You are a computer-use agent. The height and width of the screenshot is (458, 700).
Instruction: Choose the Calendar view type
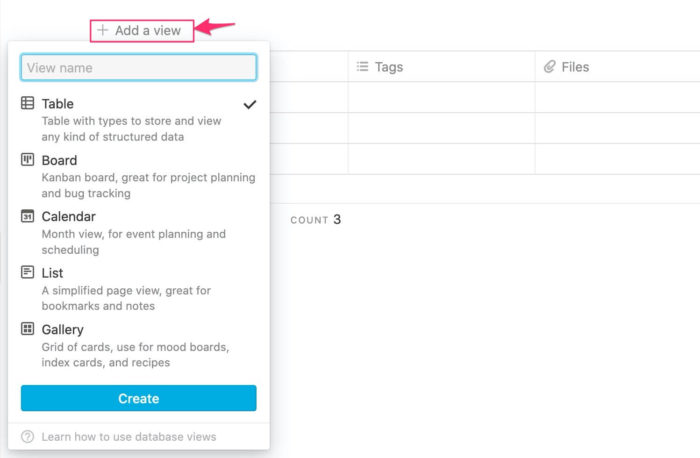click(x=138, y=233)
